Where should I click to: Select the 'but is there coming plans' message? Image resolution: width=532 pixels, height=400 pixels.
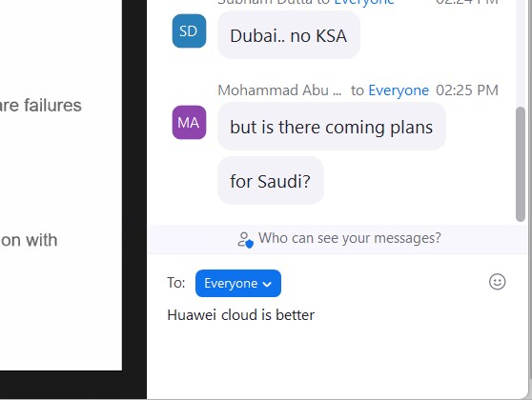[332, 127]
